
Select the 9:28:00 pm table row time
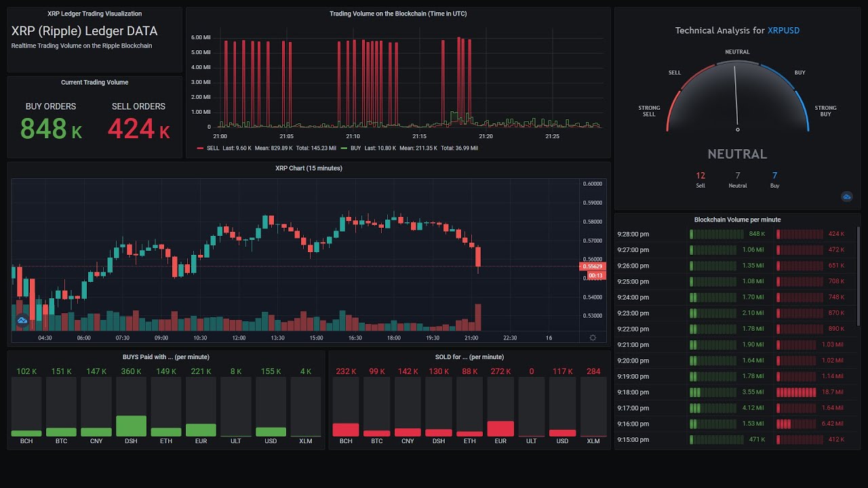click(x=633, y=235)
